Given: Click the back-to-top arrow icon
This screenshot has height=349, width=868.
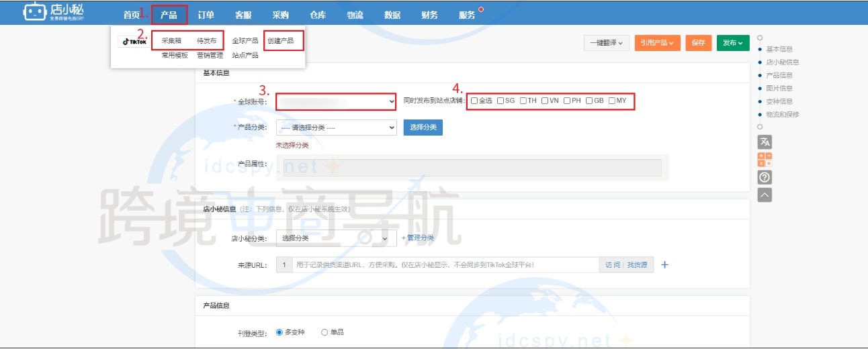Looking at the screenshot, I should coord(765,195).
